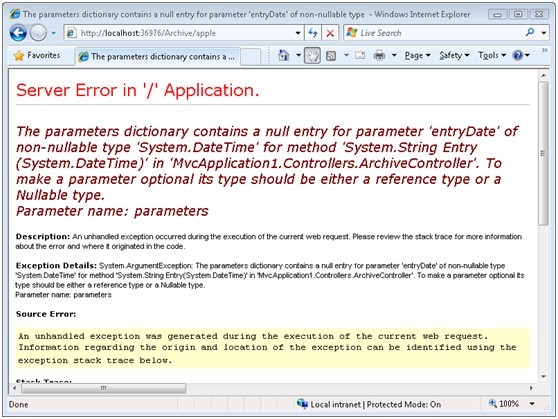Toggle the hand panning tool button
This screenshot has height=419, width=558.
pyautogui.click(x=312, y=56)
